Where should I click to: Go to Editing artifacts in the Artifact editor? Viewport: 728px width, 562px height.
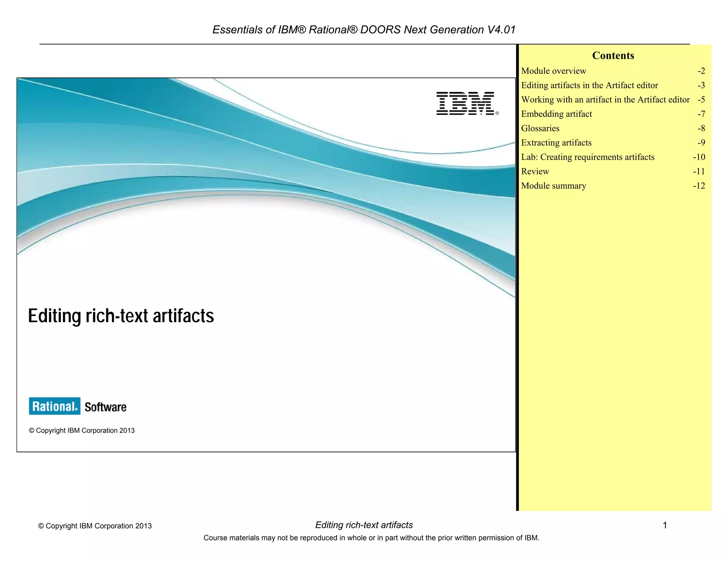[x=589, y=85]
